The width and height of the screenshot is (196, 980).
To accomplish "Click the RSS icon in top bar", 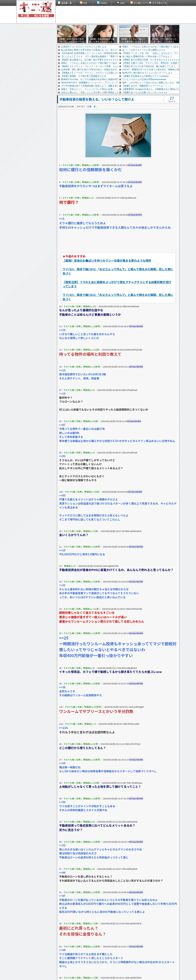I will pyautogui.click(x=81, y=3).
